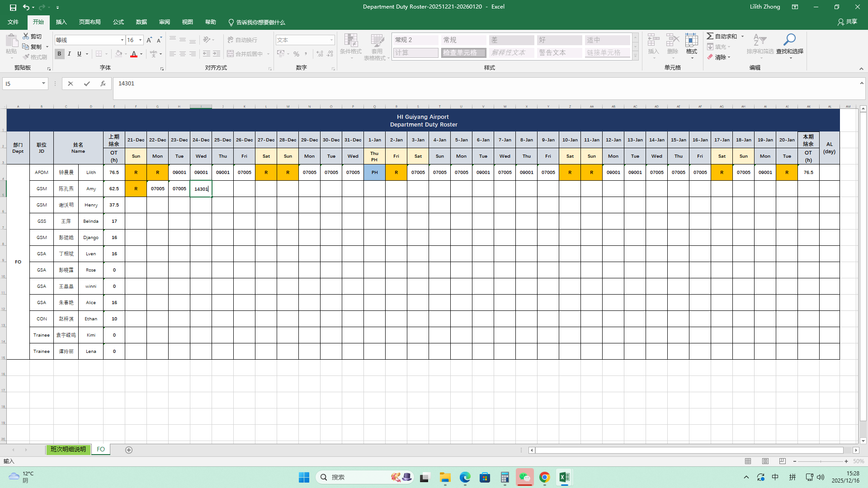The image size is (868, 488).
Task: Toggle Wrap Text (自动换行)
Action: click(x=242, y=40)
